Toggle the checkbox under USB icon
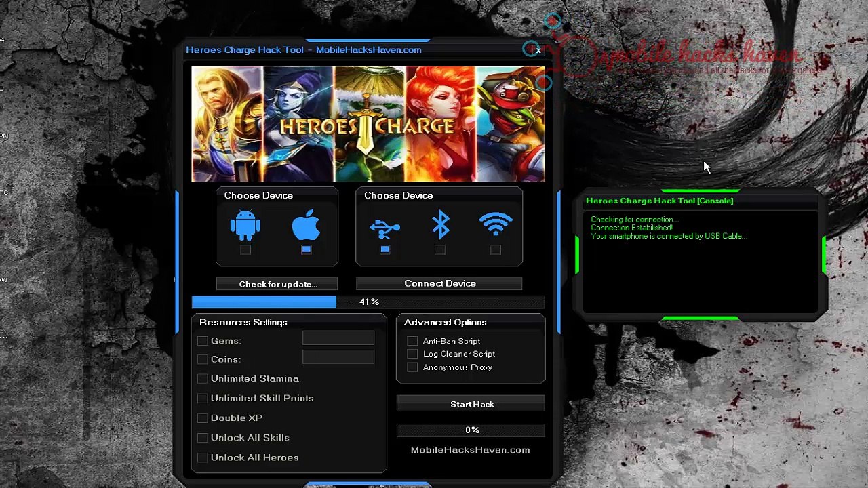 click(x=384, y=249)
